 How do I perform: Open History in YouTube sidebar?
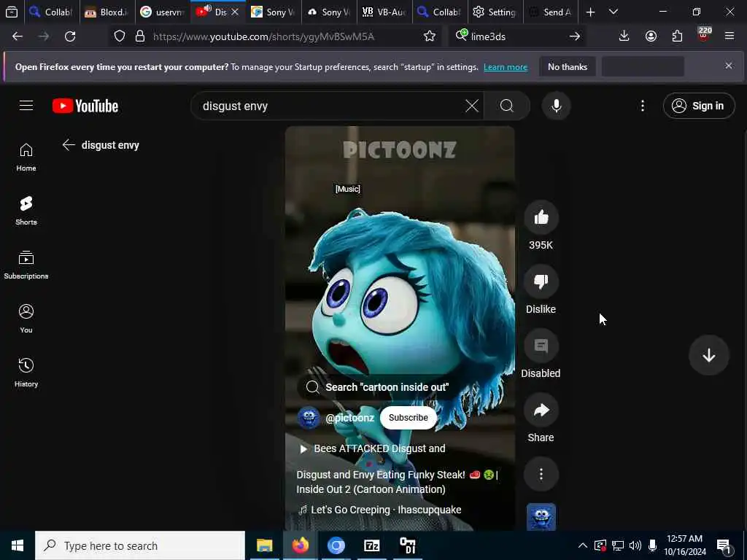tap(26, 373)
